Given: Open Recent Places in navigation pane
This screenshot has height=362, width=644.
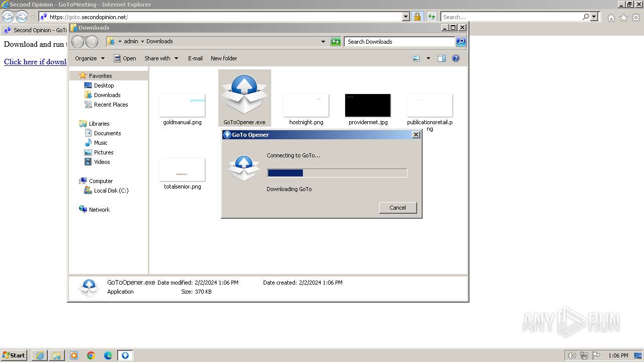Looking at the screenshot, I should (x=111, y=105).
